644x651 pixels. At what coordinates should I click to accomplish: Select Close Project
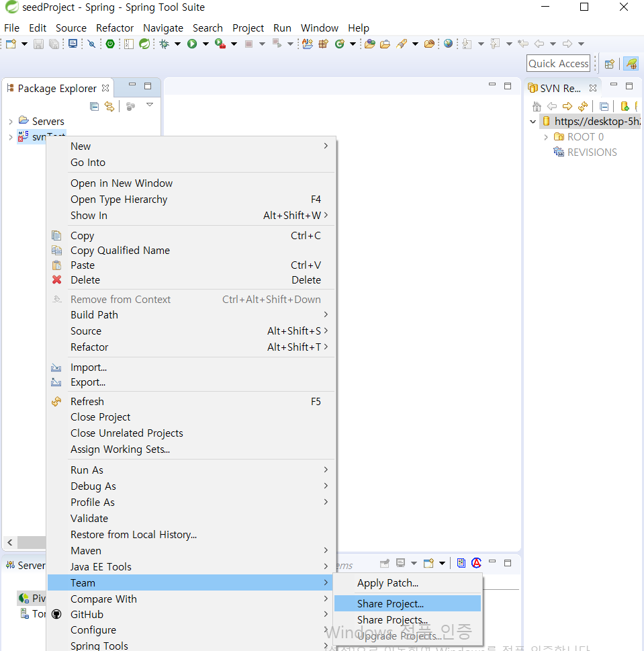pos(191,417)
